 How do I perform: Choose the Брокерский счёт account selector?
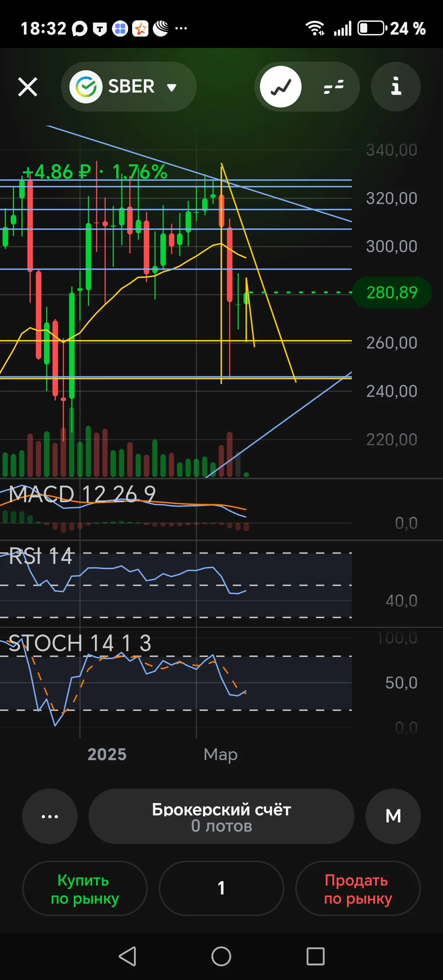coord(221,816)
